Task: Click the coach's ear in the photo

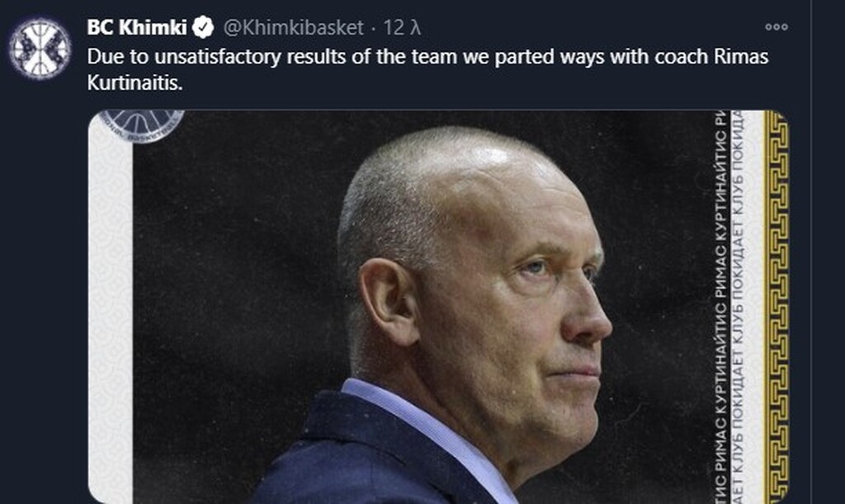Action: (386, 301)
